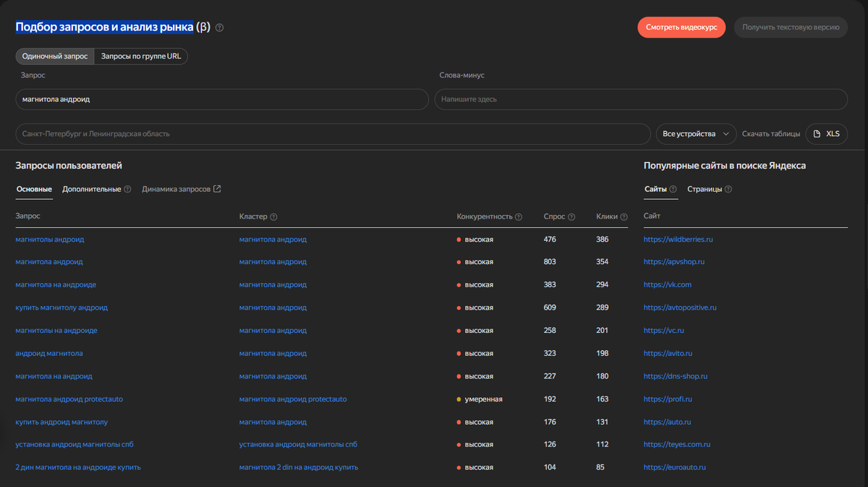Open query 2 дин магнитола на андроиде купить
The height and width of the screenshot is (487, 868).
78,467
